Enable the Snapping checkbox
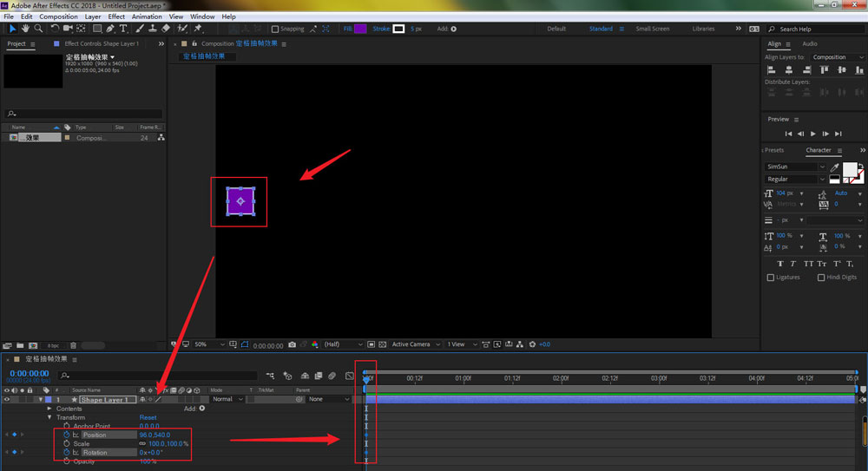This screenshot has height=471, width=868. tap(275, 29)
